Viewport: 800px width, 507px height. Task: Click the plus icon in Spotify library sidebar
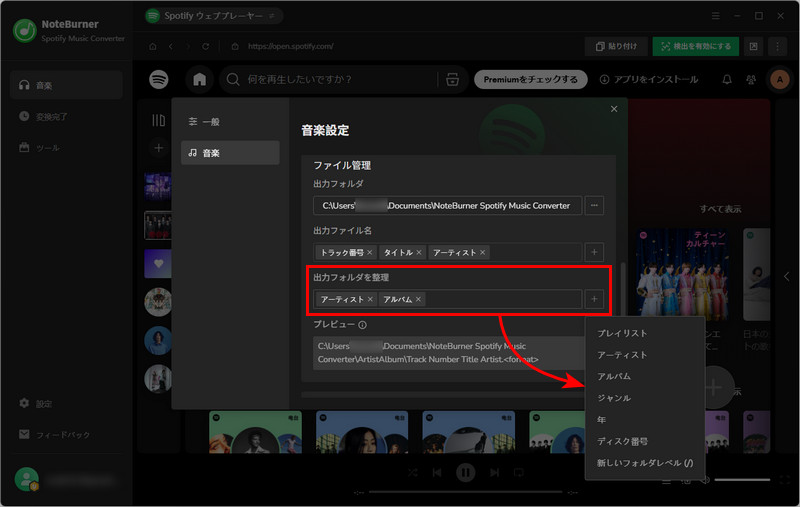pyautogui.click(x=159, y=148)
